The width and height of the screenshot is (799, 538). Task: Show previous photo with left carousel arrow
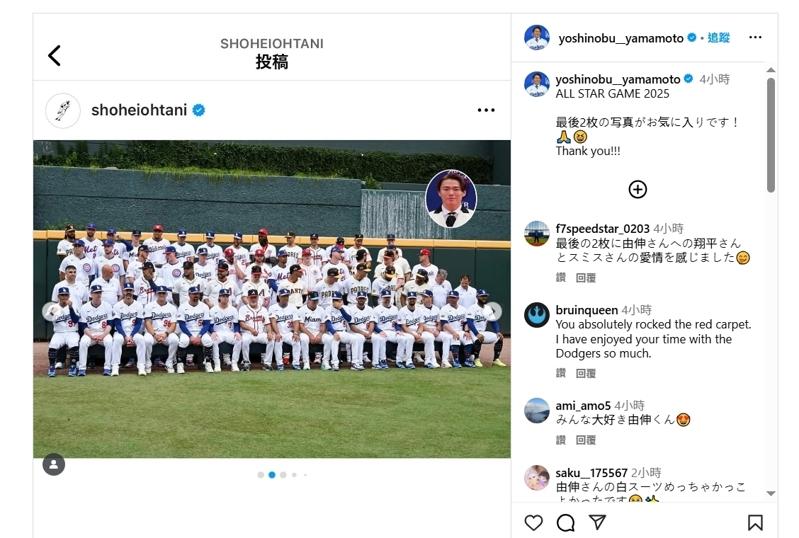tap(50, 311)
